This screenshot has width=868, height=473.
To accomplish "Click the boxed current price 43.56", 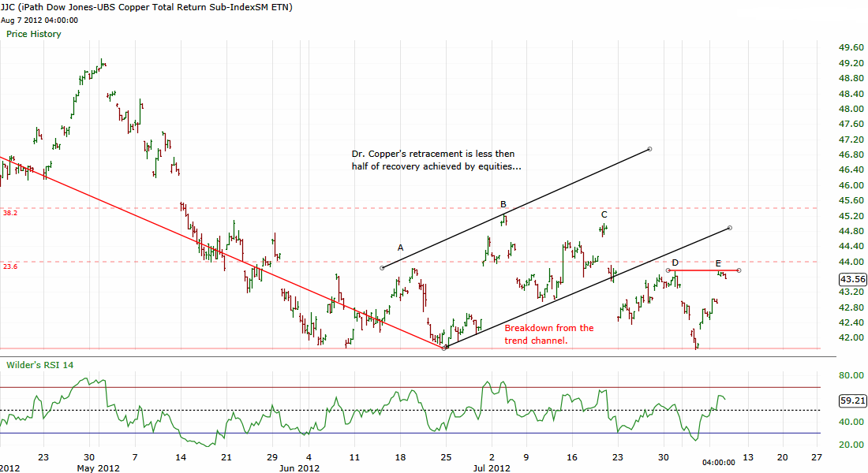I will click(x=852, y=279).
